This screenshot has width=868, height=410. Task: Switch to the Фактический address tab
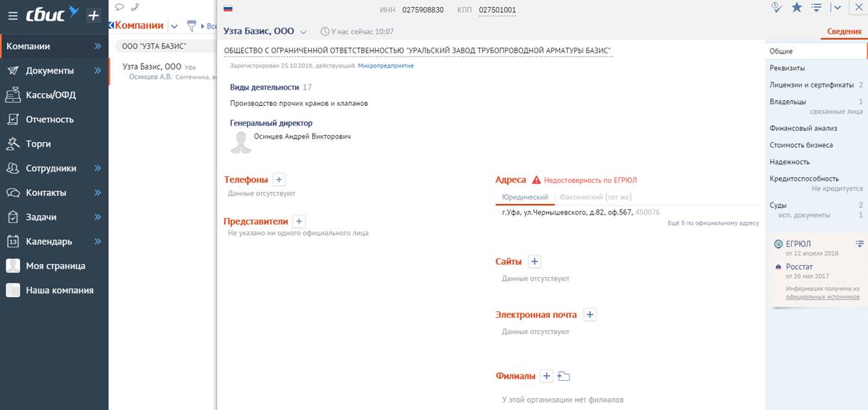pos(595,197)
